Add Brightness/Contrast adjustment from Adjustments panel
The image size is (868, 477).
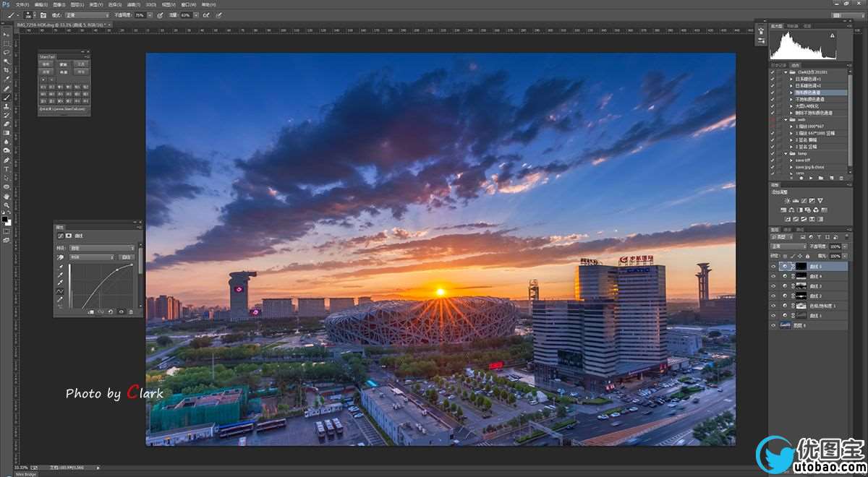[x=788, y=201]
